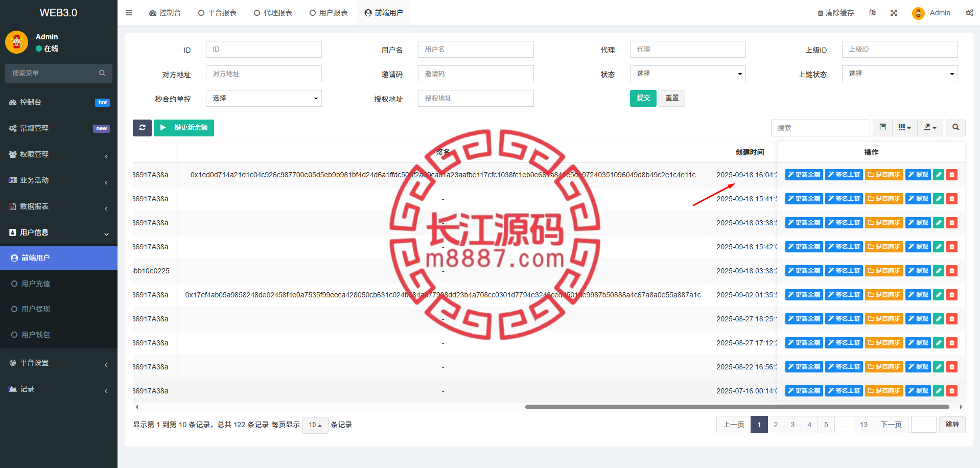This screenshot has height=468, width=980.
Task: Open 用户充值 in the sidebar
Action: point(59,284)
